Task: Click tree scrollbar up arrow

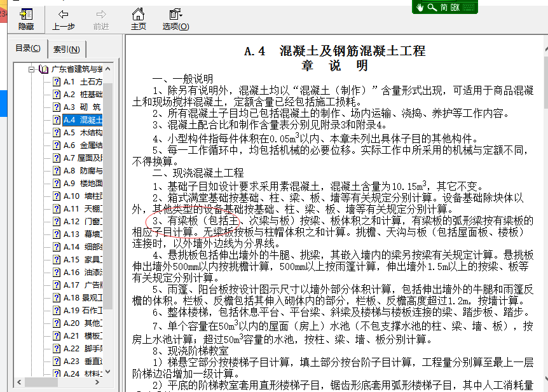Action: (107, 69)
